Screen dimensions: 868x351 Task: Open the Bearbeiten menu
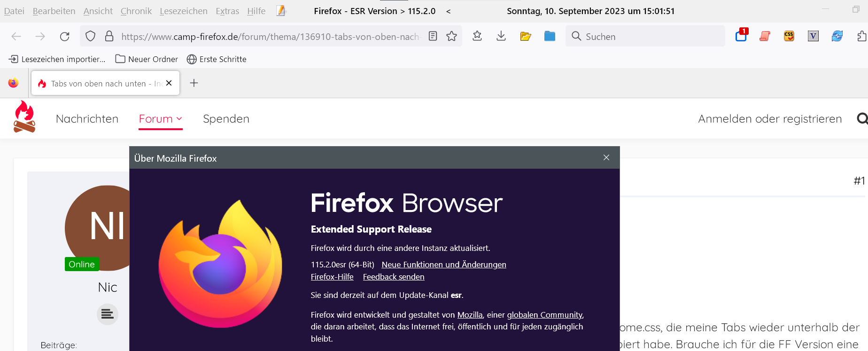[x=54, y=11]
